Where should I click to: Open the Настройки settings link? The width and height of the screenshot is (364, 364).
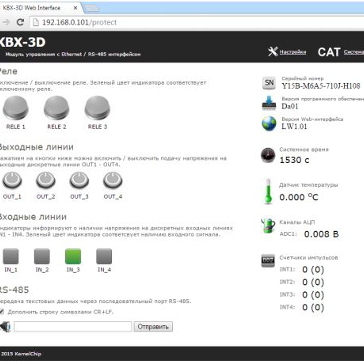click(x=293, y=52)
